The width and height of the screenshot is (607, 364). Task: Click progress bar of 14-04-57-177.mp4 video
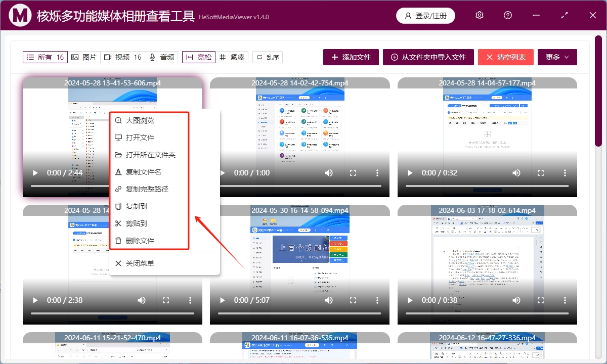[487, 186]
